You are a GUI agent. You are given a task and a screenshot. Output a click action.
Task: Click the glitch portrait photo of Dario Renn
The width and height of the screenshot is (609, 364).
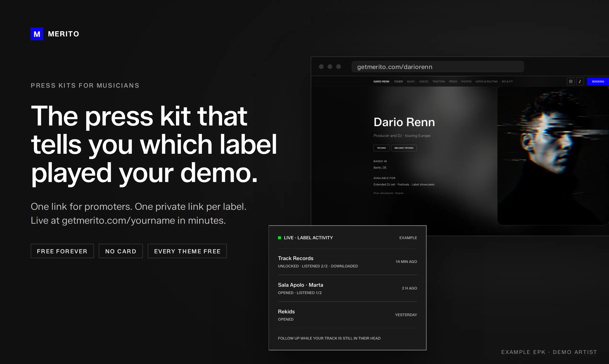coord(553,156)
